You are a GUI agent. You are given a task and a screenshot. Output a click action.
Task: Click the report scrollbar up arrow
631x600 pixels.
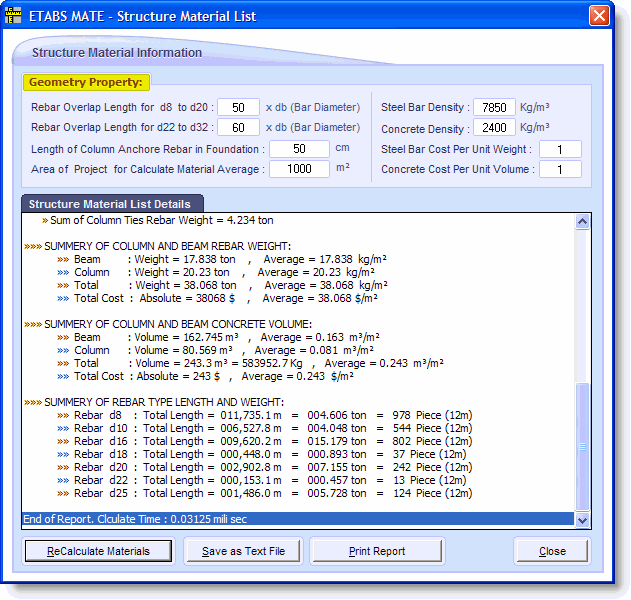[582, 219]
